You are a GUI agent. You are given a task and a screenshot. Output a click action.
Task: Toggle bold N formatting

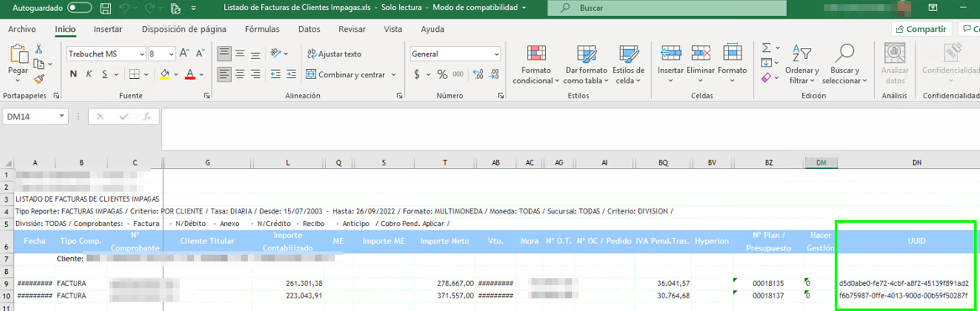[73, 75]
